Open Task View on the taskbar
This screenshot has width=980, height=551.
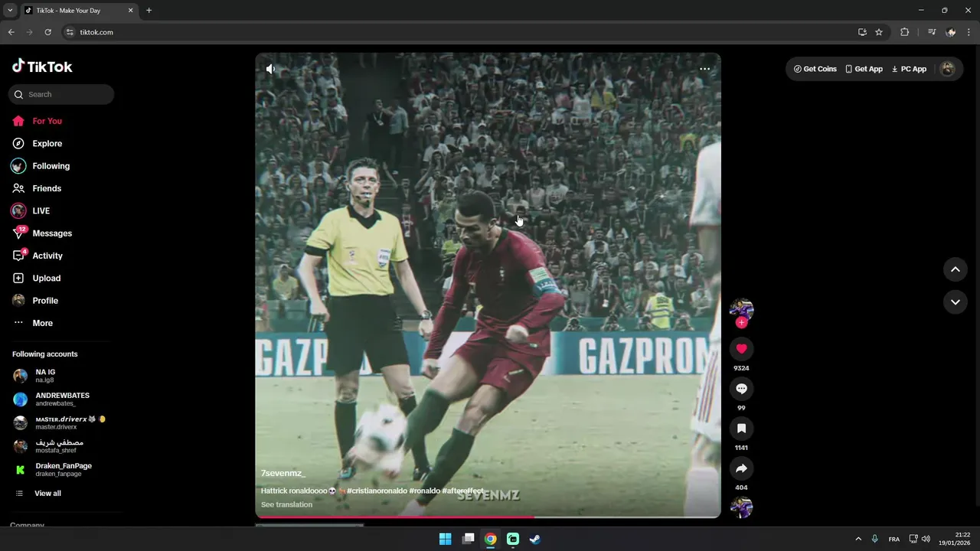468,539
